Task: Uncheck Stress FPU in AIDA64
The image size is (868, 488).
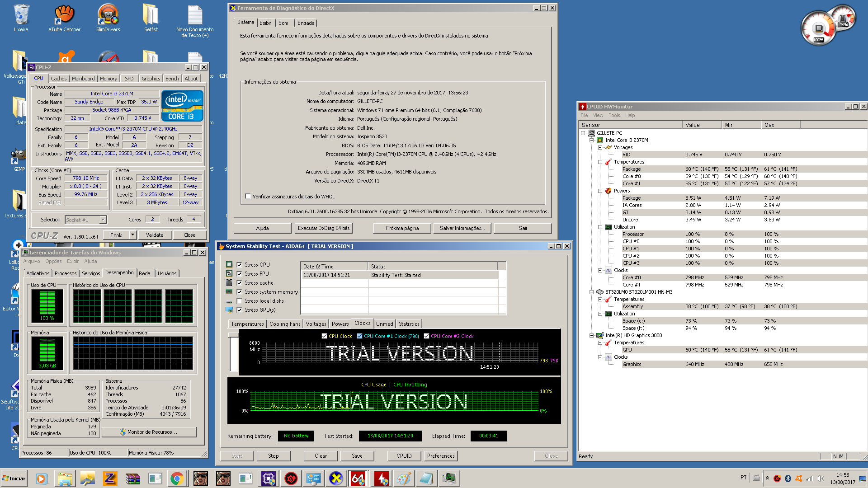Action: coord(239,274)
